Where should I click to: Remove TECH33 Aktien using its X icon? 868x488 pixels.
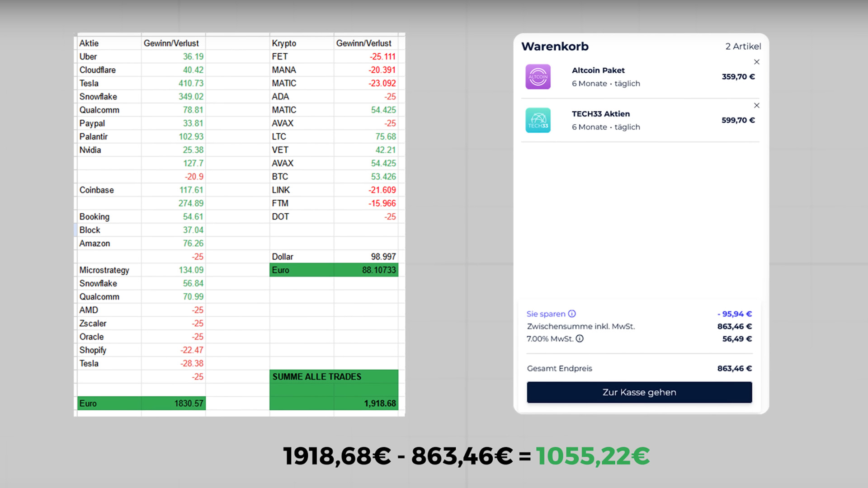(757, 105)
